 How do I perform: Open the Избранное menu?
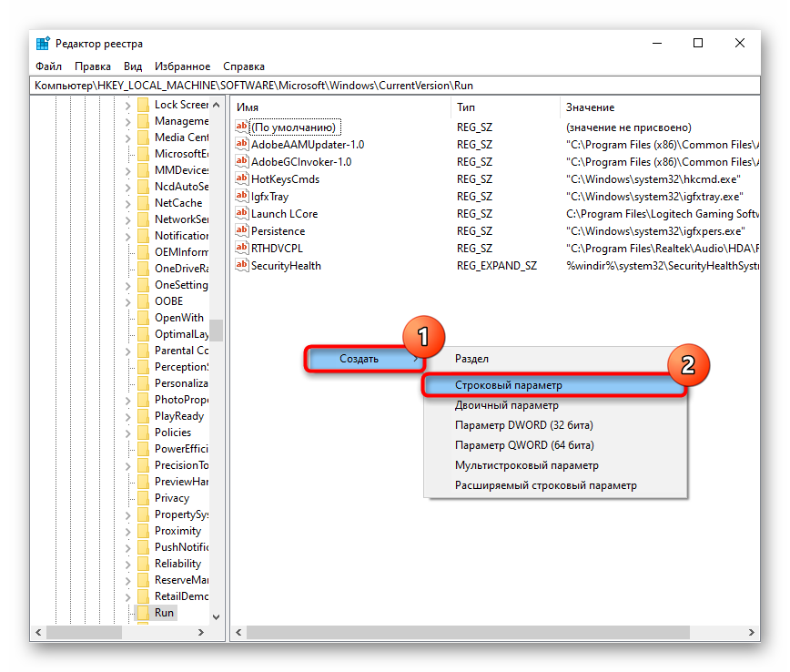coord(182,66)
